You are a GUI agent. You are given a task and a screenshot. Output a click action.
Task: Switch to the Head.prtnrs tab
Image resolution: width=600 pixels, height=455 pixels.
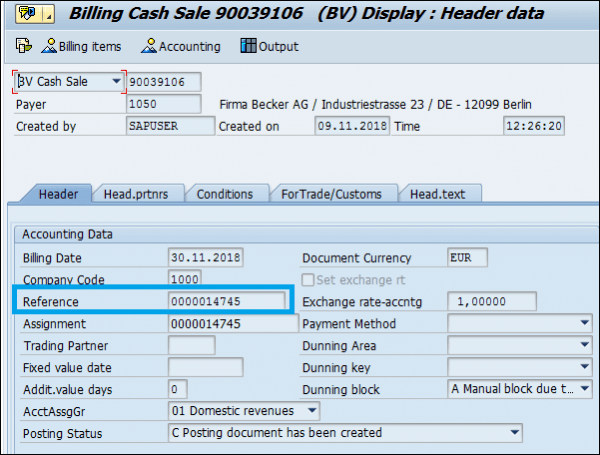[x=136, y=194]
